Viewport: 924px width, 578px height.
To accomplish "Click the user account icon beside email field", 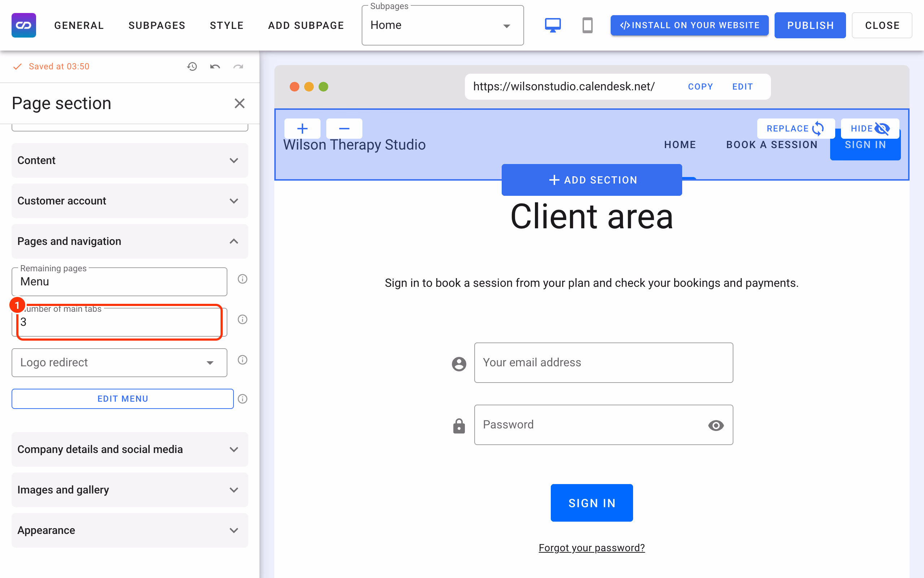I will point(459,363).
